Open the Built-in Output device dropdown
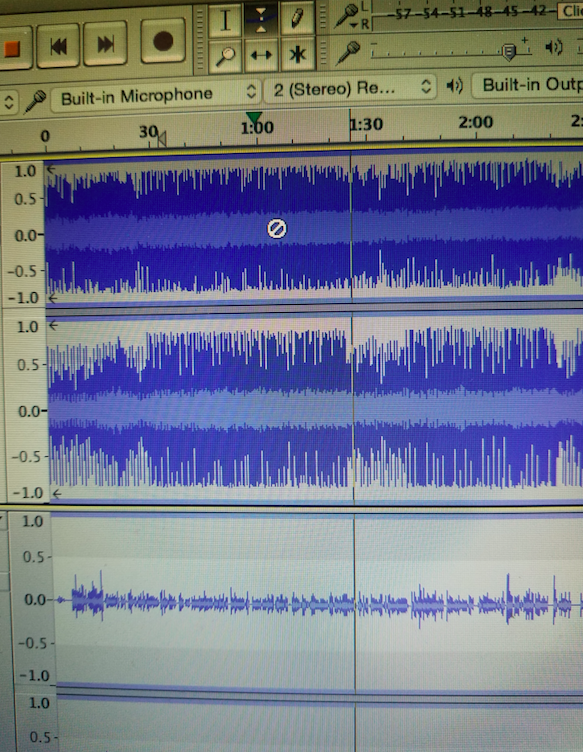583x752 pixels. [527, 85]
